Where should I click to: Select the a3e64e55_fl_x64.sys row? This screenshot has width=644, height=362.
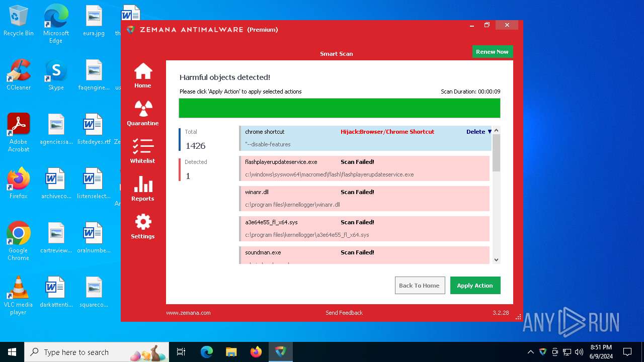(x=364, y=229)
